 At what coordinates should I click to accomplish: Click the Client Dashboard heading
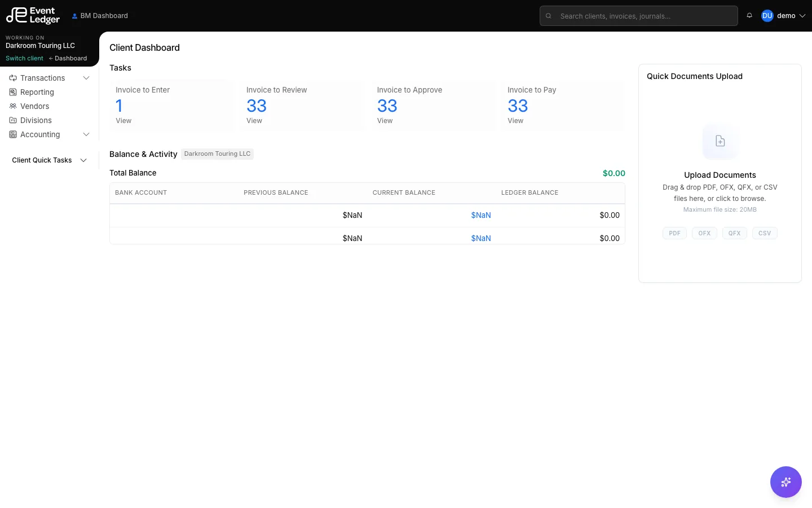pos(144,48)
